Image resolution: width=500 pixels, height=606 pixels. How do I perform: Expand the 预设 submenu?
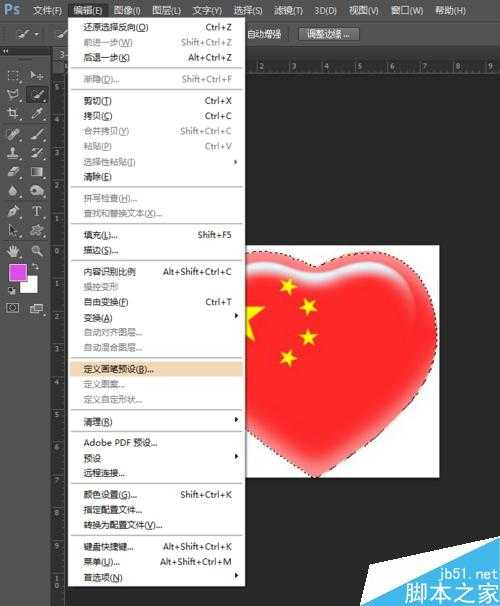pos(156,458)
